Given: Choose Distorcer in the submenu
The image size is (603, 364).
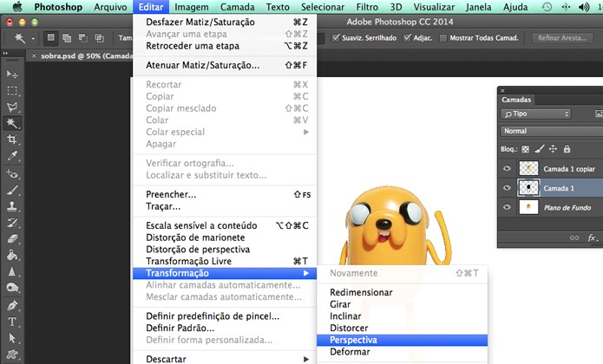Looking at the screenshot, I should coord(402,328).
